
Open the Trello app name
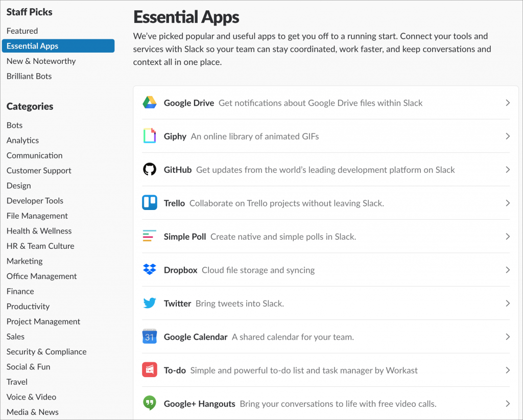tap(174, 203)
